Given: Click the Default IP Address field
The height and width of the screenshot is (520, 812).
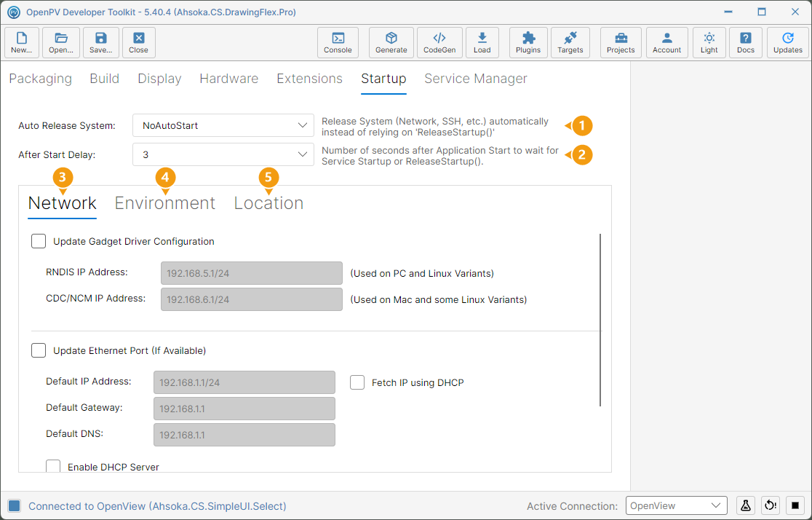Looking at the screenshot, I should (x=244, y=382).
